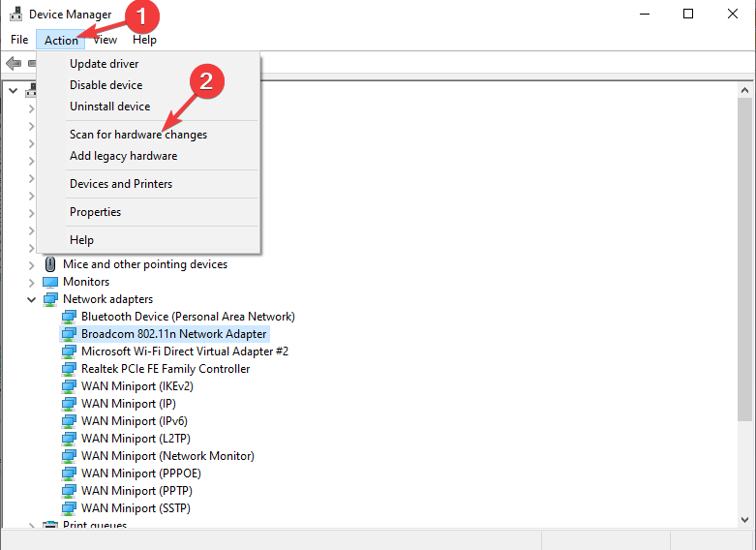The height and width of the screenshot is (550, 756).
Task: Click the WAN Miniport (Network Monitor) icon
Action: [69, 455]
